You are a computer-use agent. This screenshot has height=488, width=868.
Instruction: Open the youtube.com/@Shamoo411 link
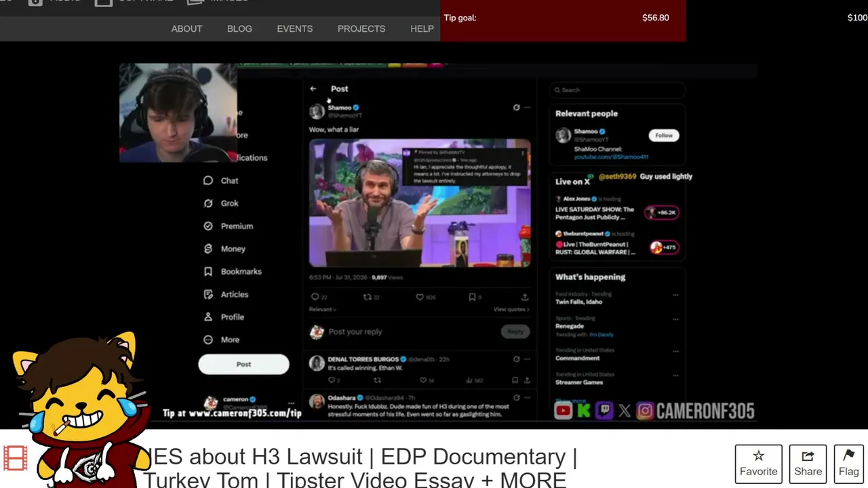coord(611,157)
